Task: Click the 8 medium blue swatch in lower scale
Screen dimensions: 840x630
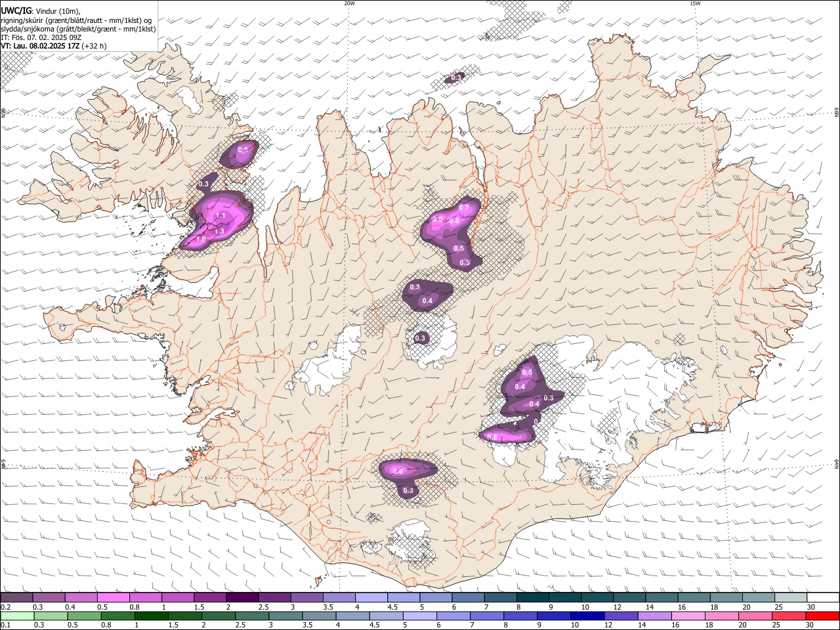Action: 520,616
